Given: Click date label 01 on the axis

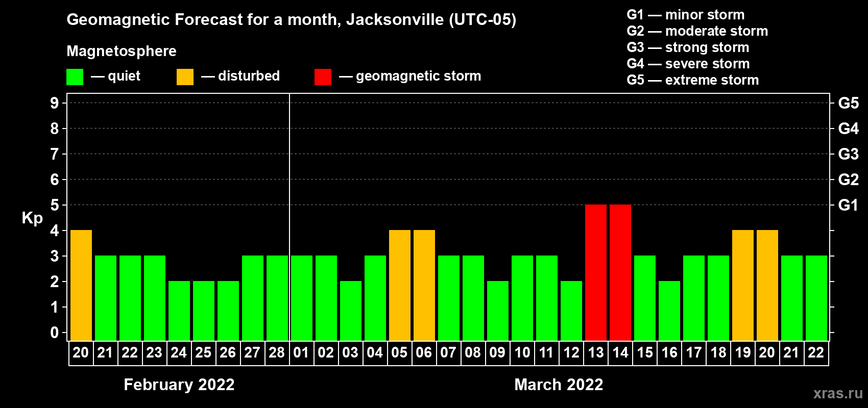Looking at the screenshot, I should coord(301,352).
